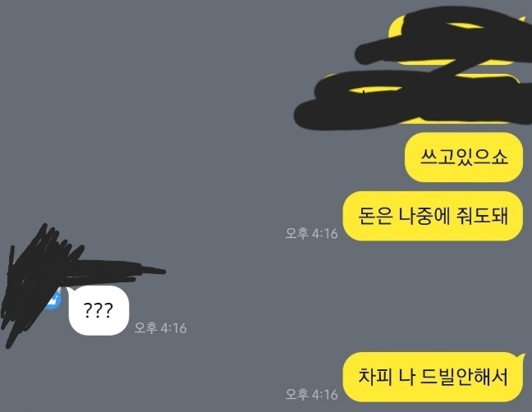The image size is (532, 412).
Task: Tap the white "???" message bubble
Action: click(99, 310)
